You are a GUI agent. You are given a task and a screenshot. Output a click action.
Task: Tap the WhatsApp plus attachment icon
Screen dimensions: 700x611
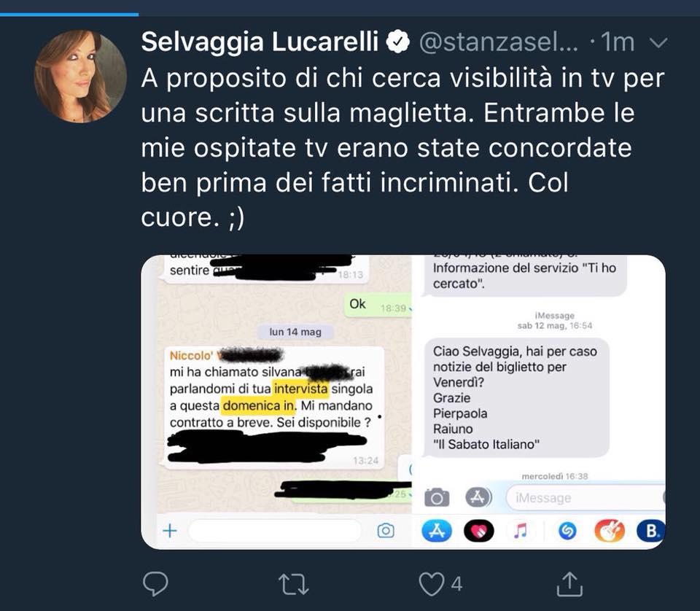point(170,531)
